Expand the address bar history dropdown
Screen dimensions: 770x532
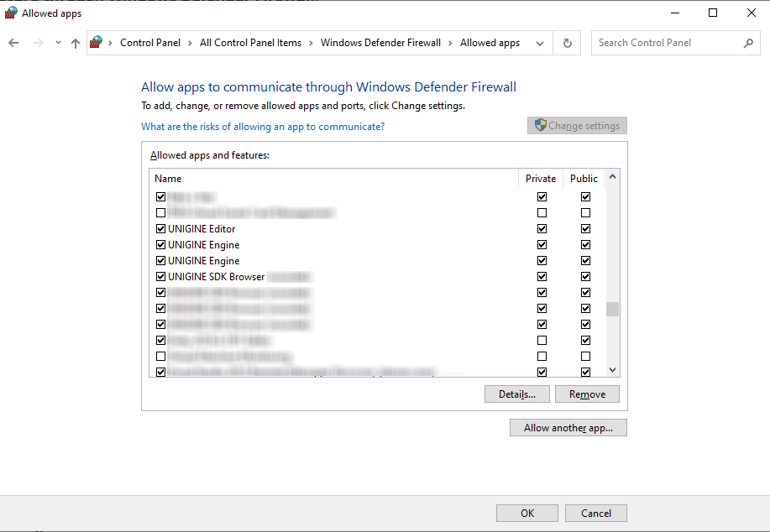[540, 43]
